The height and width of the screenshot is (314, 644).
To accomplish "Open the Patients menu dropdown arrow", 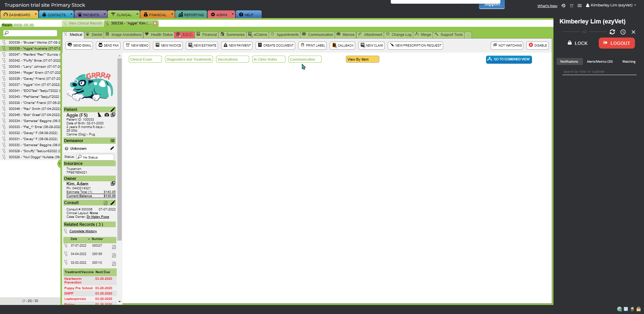I will tap(105, 14).
